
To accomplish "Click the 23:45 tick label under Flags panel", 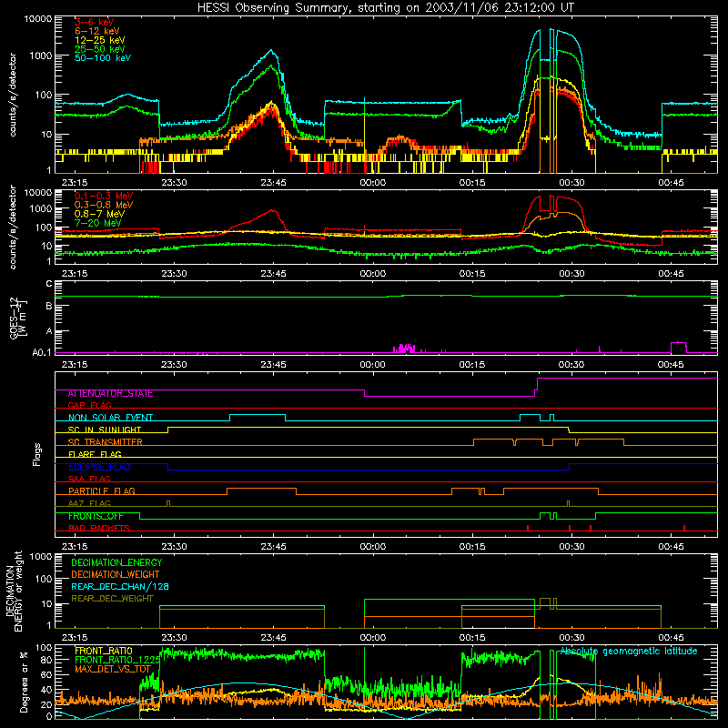I will tap(274, 547).
